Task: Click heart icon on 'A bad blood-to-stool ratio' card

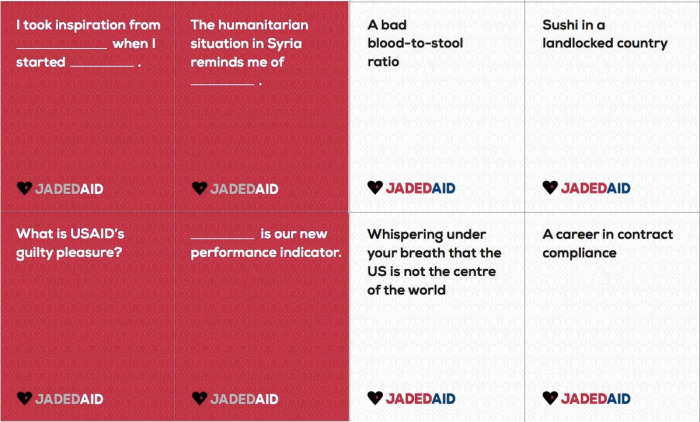Action: pos(375,188)
